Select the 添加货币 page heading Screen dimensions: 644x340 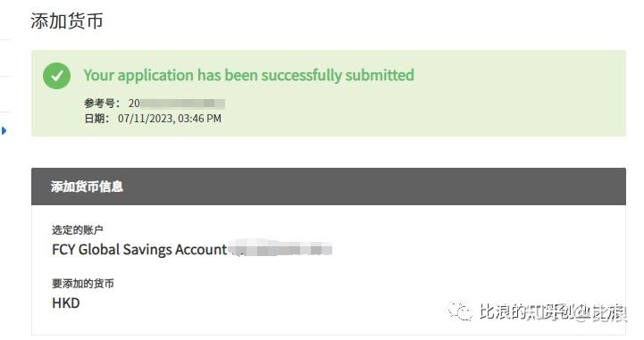click(66, 21)
